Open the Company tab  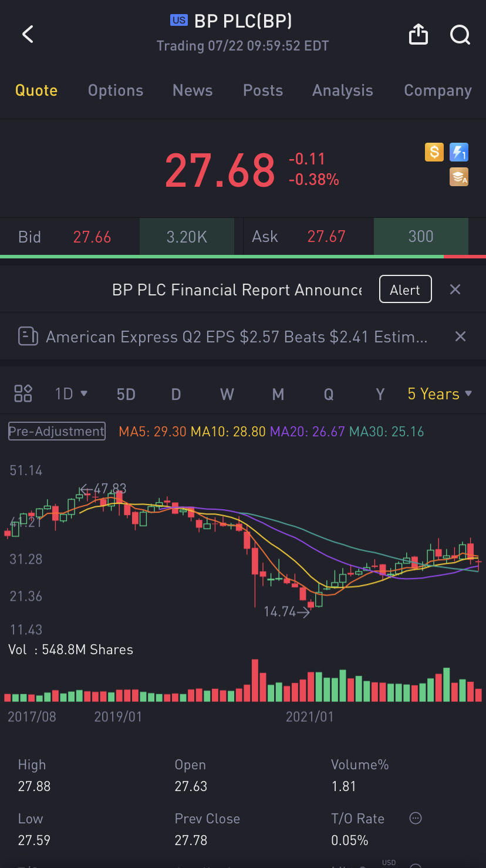pos(438,90)
